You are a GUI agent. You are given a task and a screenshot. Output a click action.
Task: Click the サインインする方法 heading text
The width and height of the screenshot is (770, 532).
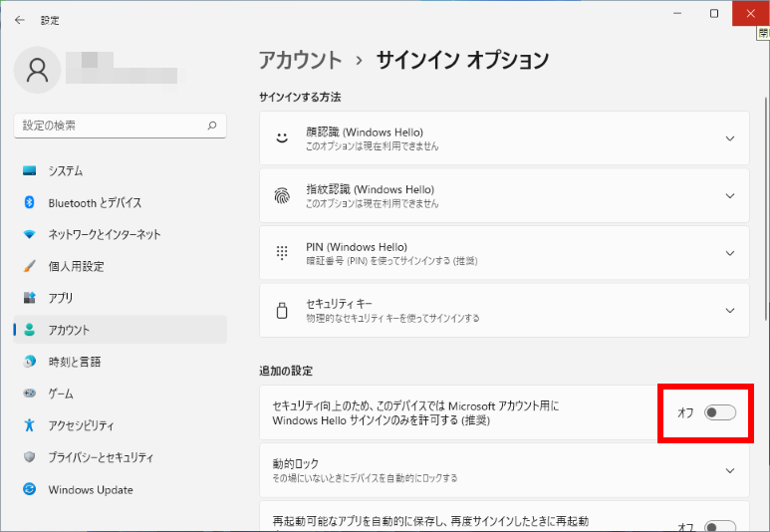click(x=300, y=98)
